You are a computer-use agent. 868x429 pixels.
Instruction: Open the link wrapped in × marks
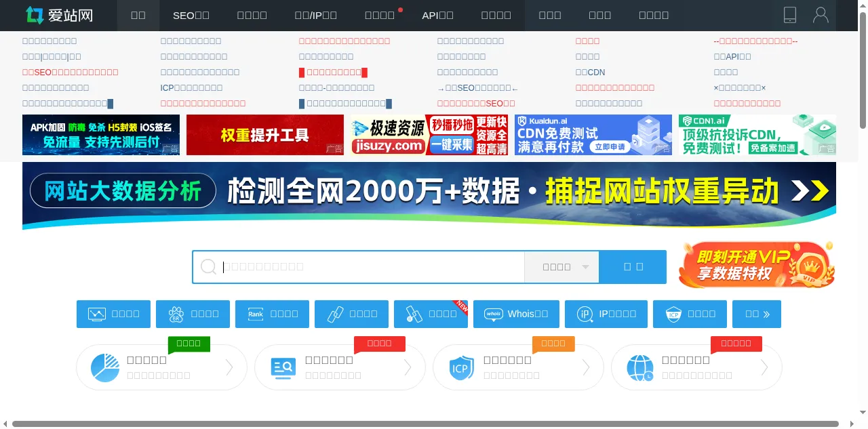(740, 87)
